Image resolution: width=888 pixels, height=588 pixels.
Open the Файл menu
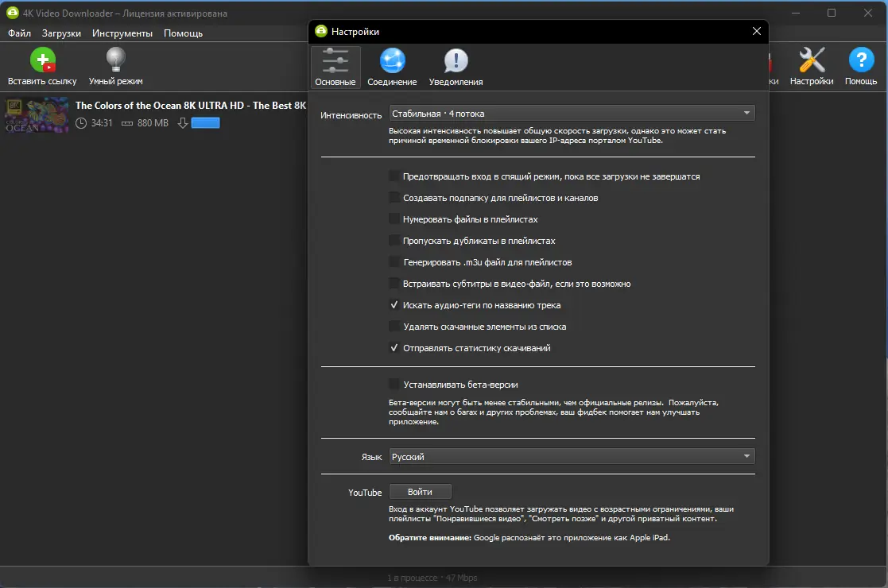click(x=19, y=33)
